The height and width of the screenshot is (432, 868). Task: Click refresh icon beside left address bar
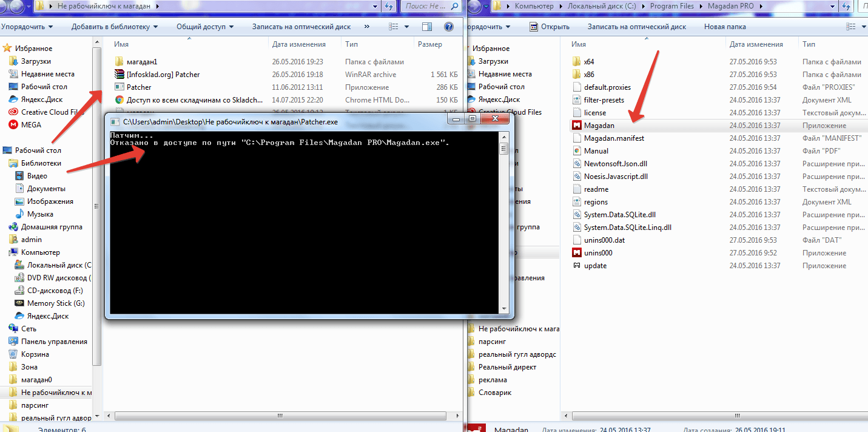point(389,6)
